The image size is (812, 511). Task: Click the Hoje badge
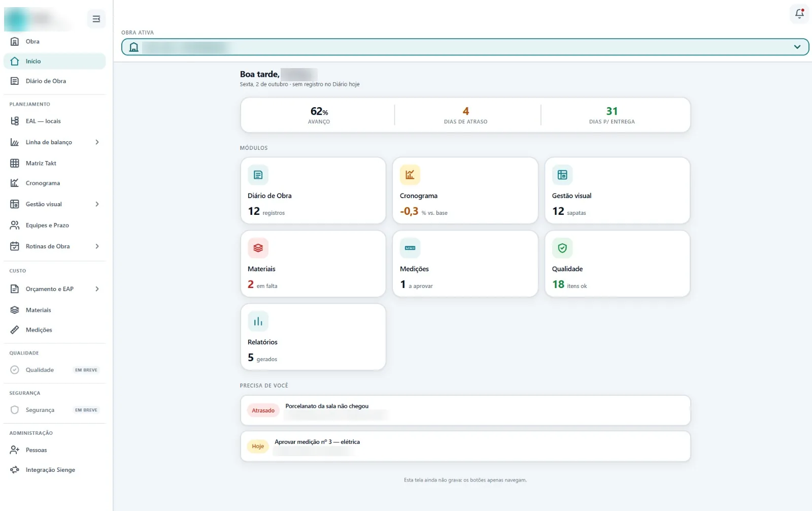[x=258, y=446]
